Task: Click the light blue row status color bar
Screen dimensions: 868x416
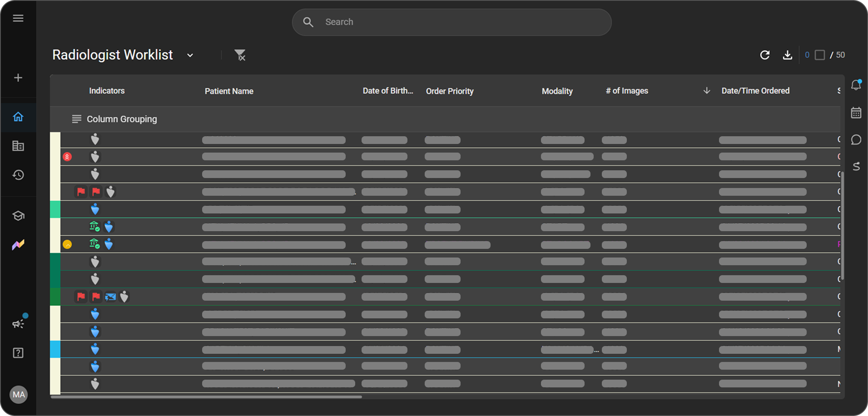Action: (x=55, y=349)
